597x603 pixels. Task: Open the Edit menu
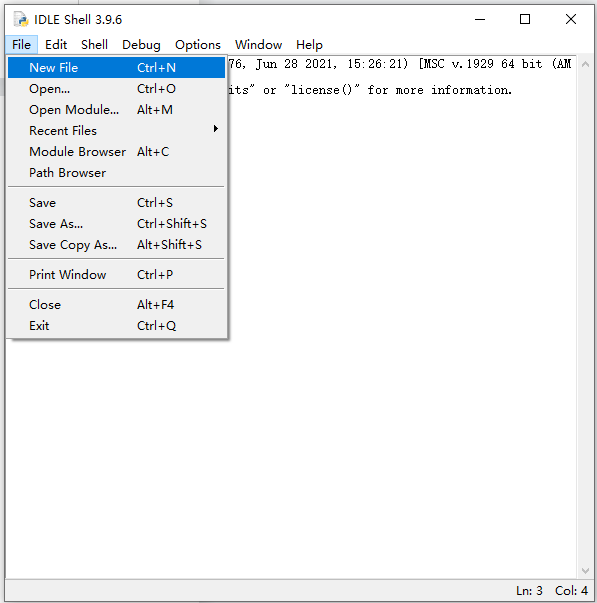[56, 45]
